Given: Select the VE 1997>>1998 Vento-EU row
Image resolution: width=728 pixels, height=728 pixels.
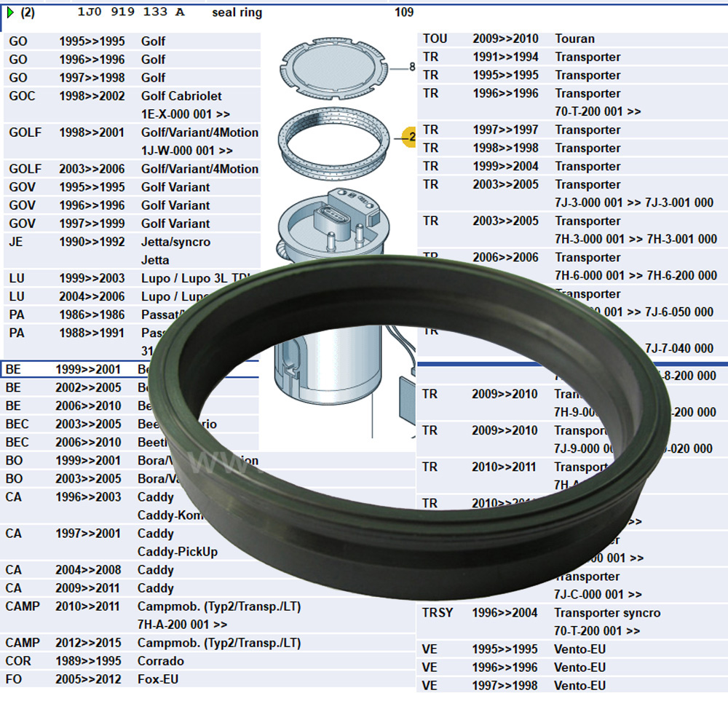Looking at the screenshot, I should [510, 685].
